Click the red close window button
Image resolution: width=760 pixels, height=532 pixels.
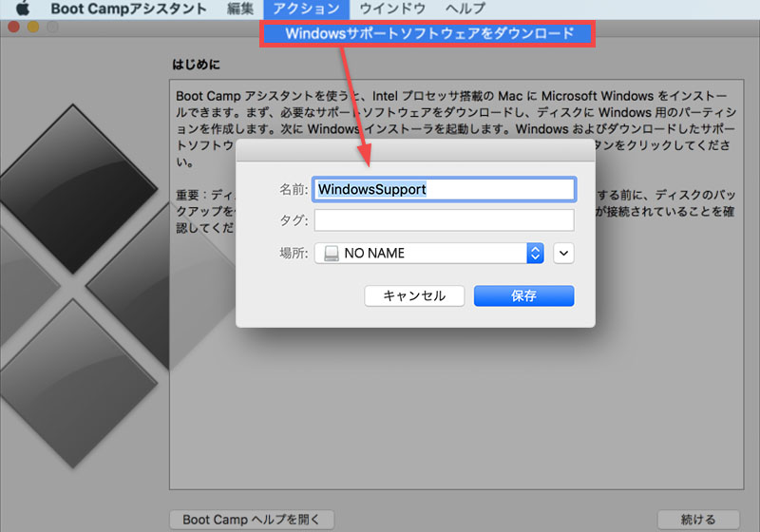click(x=13, y=27)
